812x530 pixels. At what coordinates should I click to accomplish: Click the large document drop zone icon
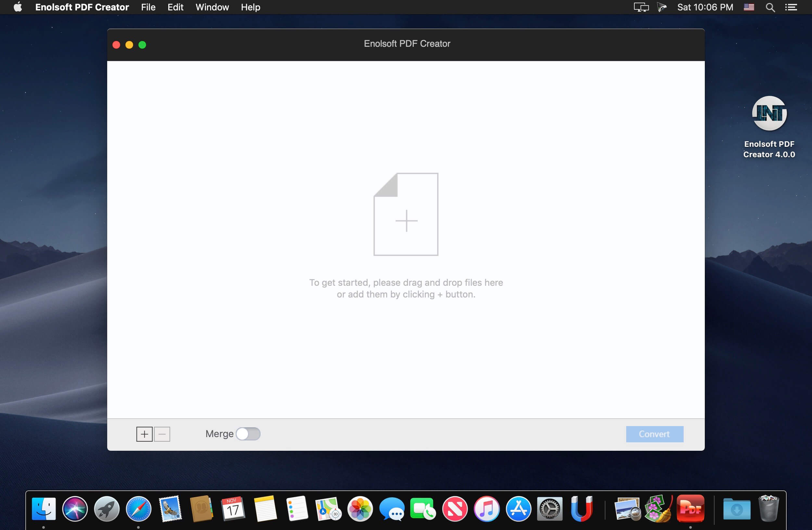pos(406,215)
